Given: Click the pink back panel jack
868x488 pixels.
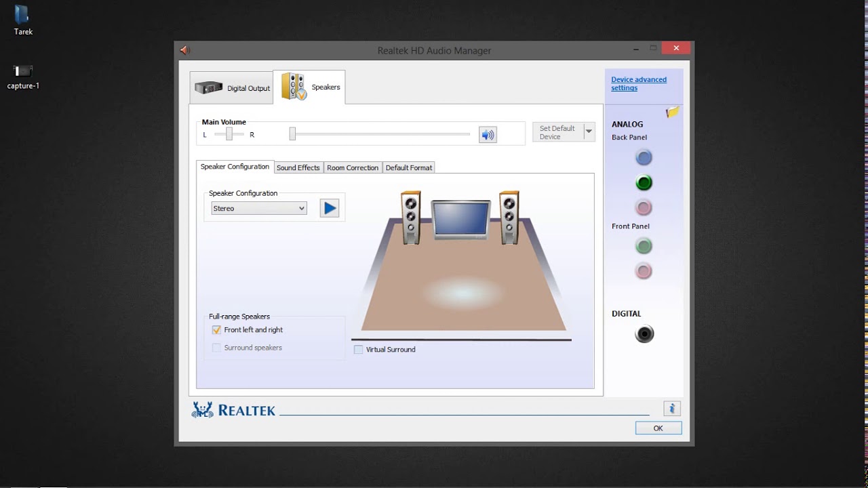Looking at the screenshot, I should click(x=644, y=207).
